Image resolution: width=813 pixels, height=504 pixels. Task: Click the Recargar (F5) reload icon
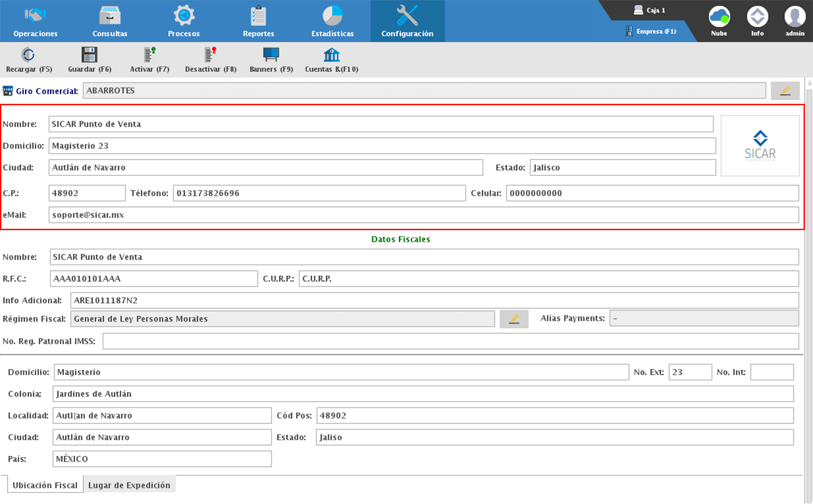click(28, 55)
